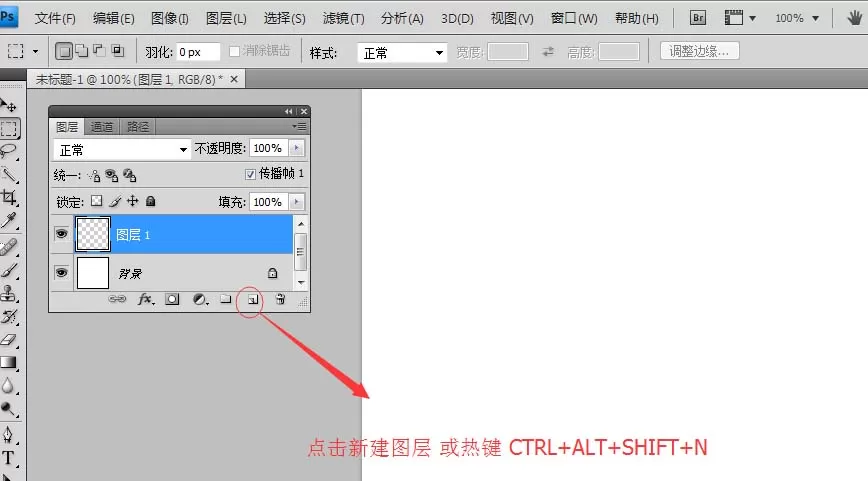The height and width of the screenshot is (481, 868).
Task: Select the Horizontal Type tool
Action: (8, 457)
